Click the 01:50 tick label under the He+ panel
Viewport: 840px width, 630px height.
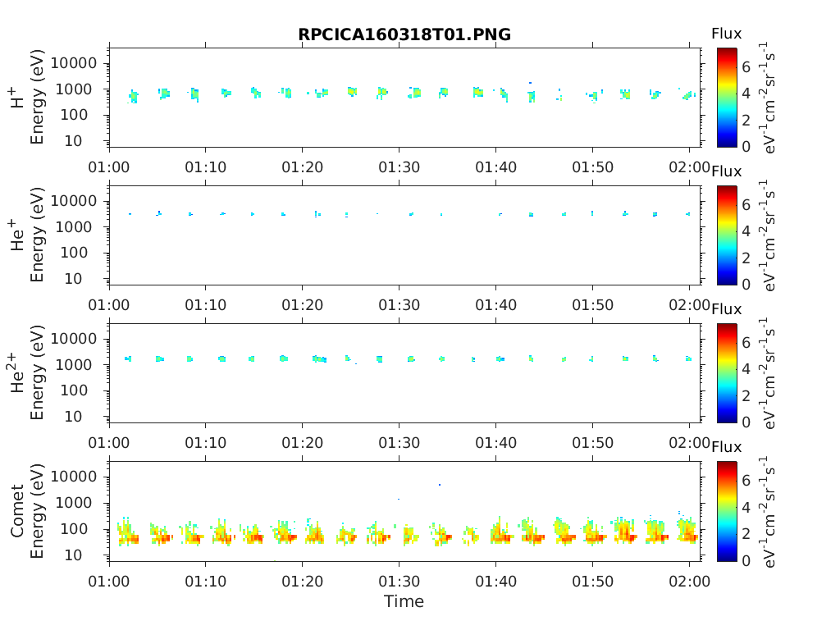pos(592,305)
